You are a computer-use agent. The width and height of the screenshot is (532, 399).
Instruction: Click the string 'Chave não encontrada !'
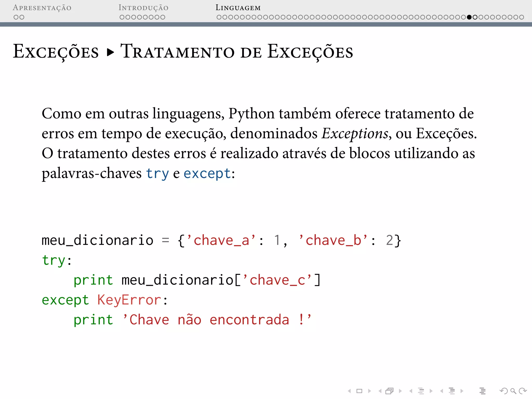click(217, 320)
